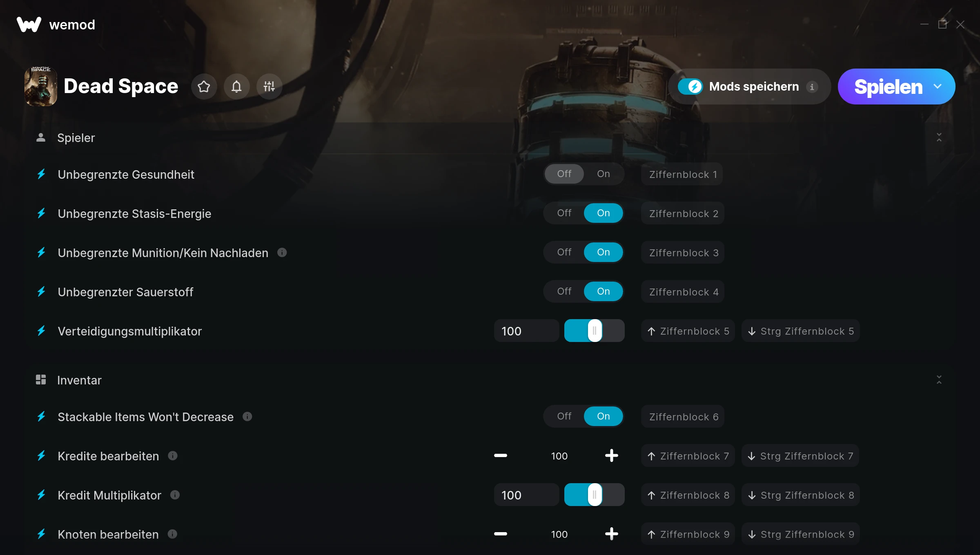The width and height of the screenshot is (980, 555).
Task: Collapse the Spieler section
Action: (x=939, y=138)
